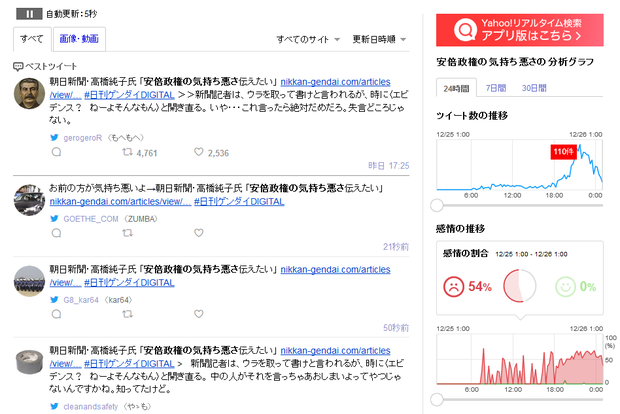Image resolution: width=620 pixels, height=414 pixels.
Task: Click the tweet count graph slider handle
Action: 437,205
